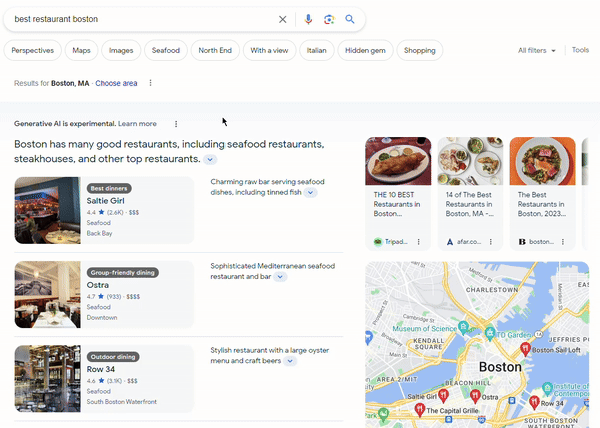
Task: Click The Capital Grille map pin
Action: click(420, 409)
